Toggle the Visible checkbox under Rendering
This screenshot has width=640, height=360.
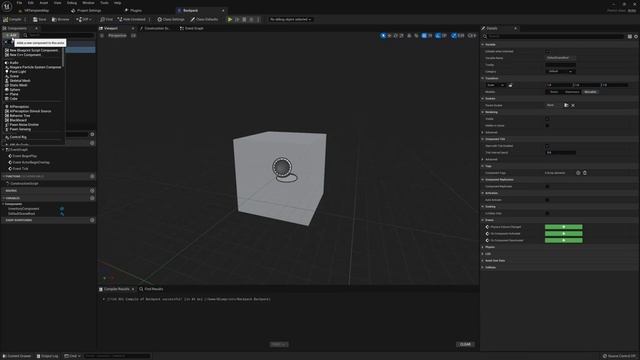click(547, 119)
